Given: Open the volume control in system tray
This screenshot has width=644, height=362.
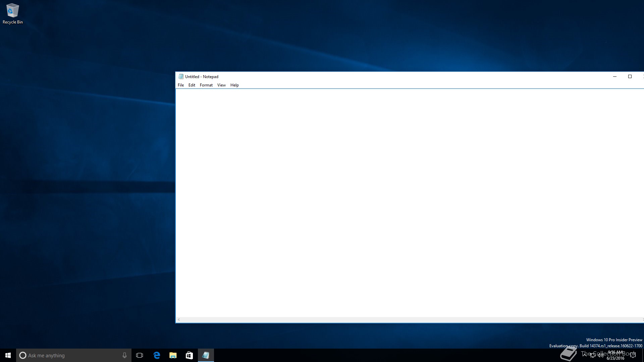Looking at the screenshot, I should click(x=600, y=356).
